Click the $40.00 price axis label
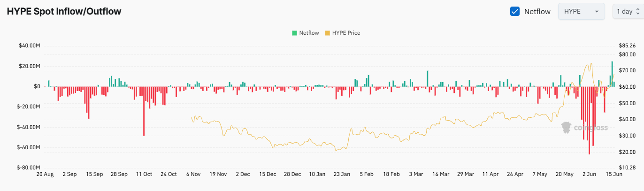This screenshot has width=644, height=191. coord(628,120)
